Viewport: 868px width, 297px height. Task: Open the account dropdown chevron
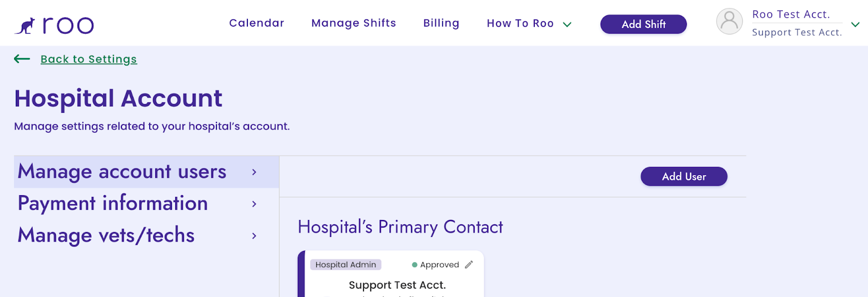point(856,24)
